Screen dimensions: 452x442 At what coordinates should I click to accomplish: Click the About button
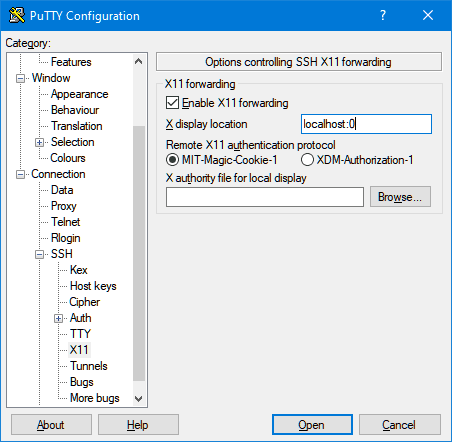(x=51, y=425)
